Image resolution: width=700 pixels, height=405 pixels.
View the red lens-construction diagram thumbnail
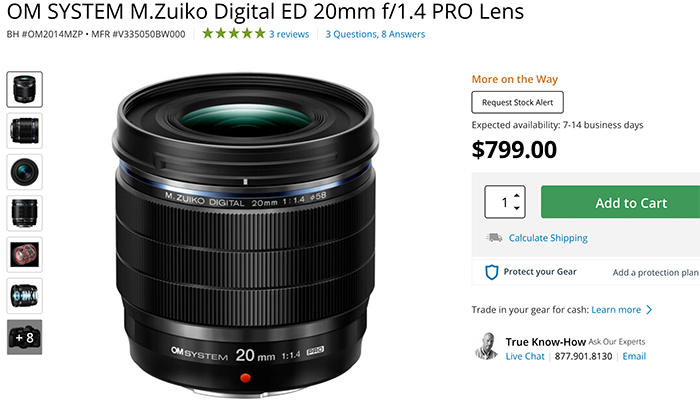click(x=25, y=255)
